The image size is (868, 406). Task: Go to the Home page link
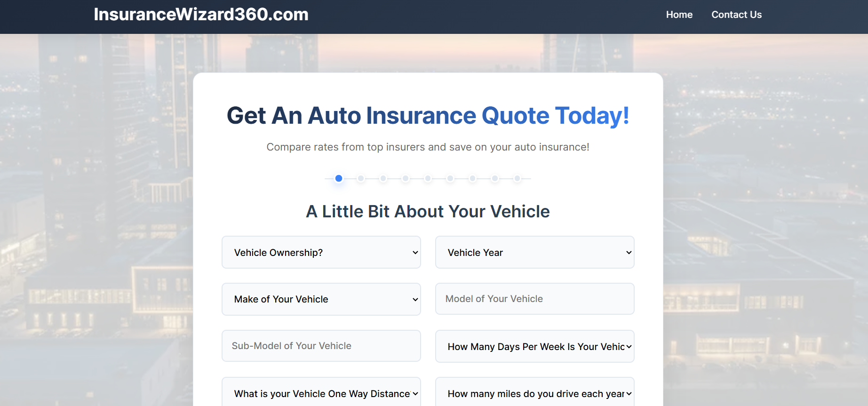(x=679, y=15)
